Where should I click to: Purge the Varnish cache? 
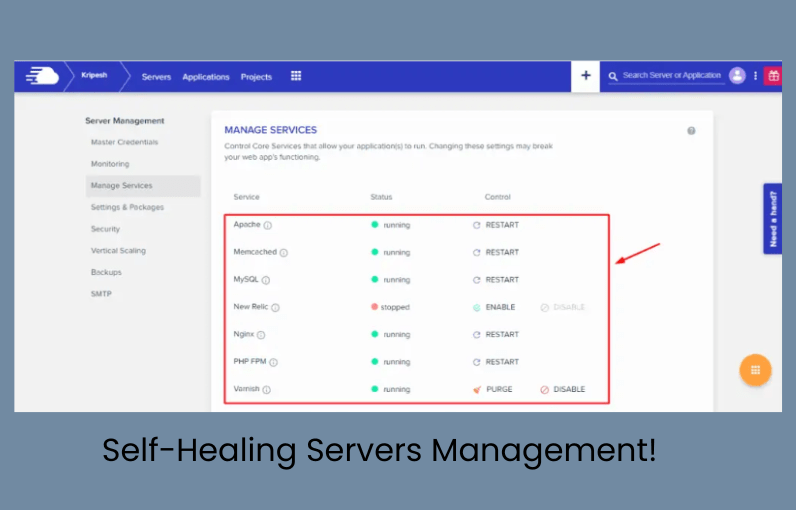pos(493,389)
